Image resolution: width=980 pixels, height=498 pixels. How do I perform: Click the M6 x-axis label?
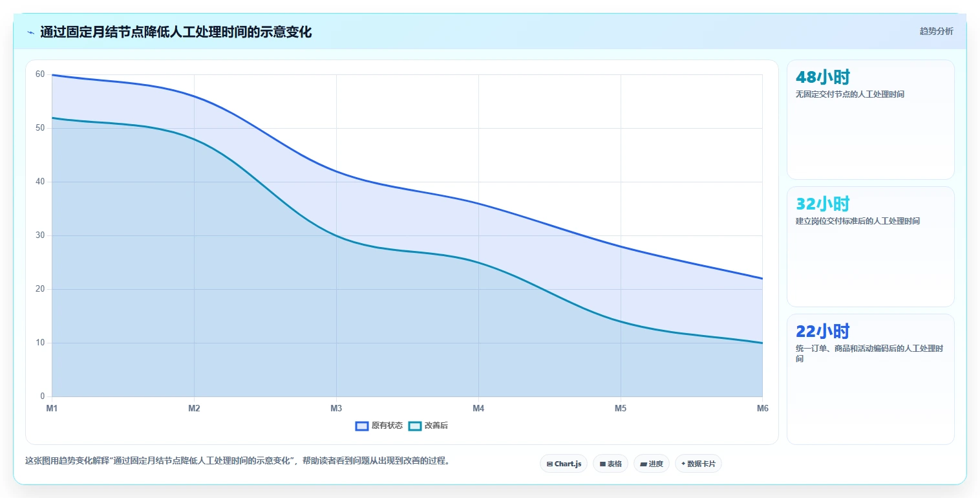pyautogui.click(x=762, y=408)
